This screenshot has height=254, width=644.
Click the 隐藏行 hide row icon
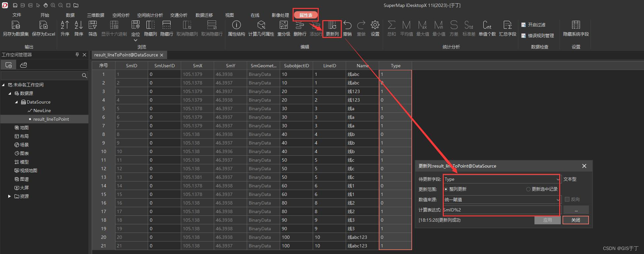tap(167, 28)
